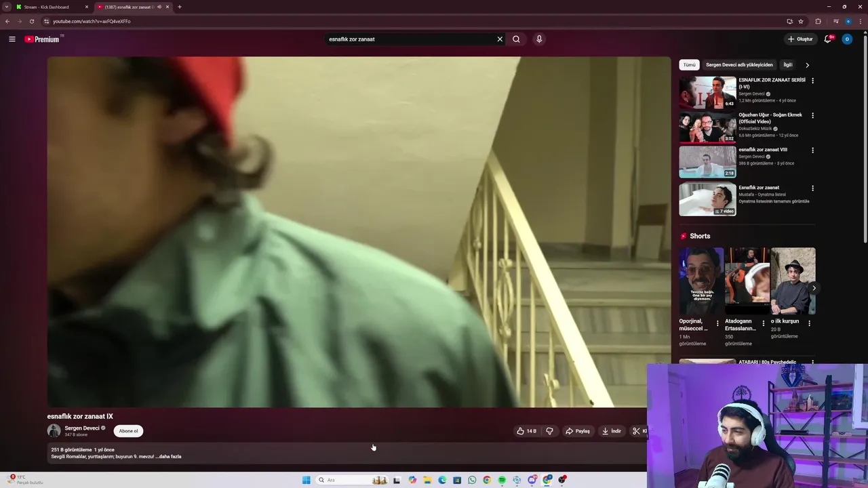Open Discord from taskbar
The width and height of the screenshot is (868, 488).
[x=532, y=480]
